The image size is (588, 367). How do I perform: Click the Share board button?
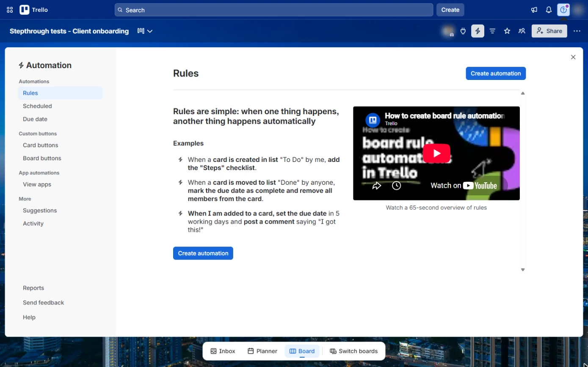549,31
